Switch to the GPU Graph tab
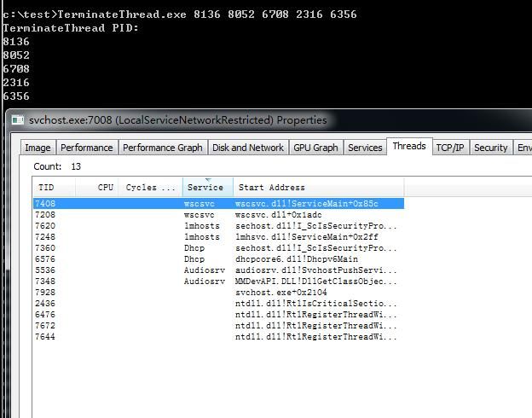The width and height of the screenshot is (532, 418). coord(315,148)
